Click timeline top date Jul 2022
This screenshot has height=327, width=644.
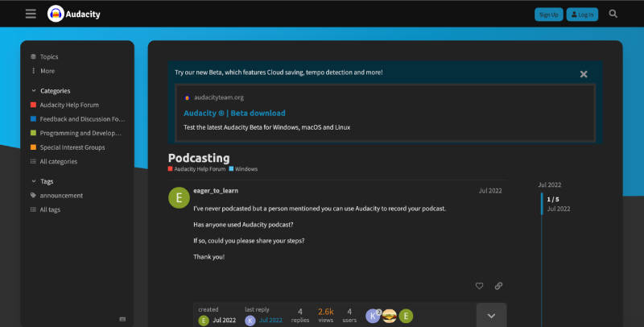pyautogui.click(x=550, y=185)
